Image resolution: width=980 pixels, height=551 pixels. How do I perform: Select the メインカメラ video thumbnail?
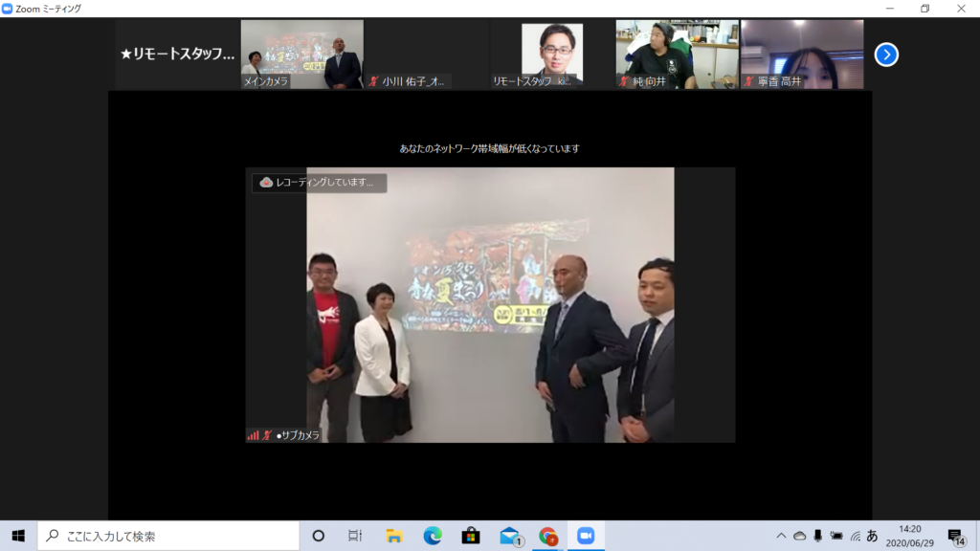click(301, 55)
